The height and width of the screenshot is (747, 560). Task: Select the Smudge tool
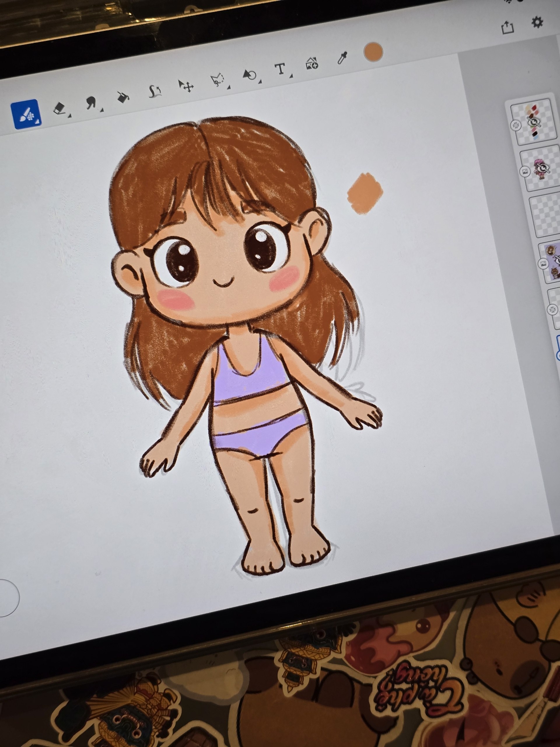click(91, 102)
